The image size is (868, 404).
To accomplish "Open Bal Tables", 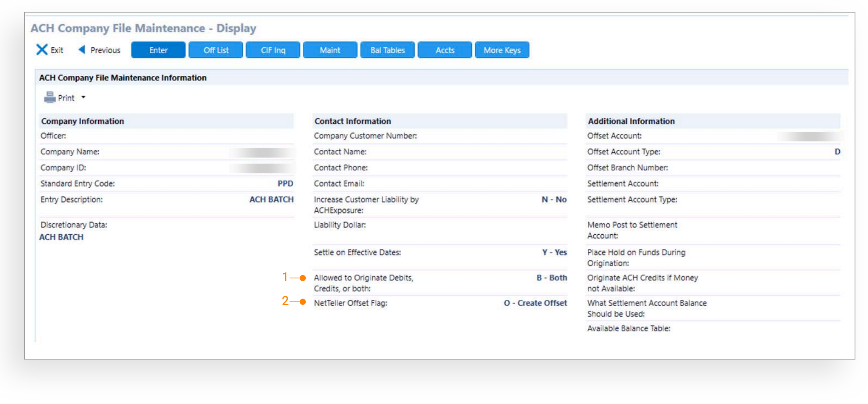I will pos(387,50).
